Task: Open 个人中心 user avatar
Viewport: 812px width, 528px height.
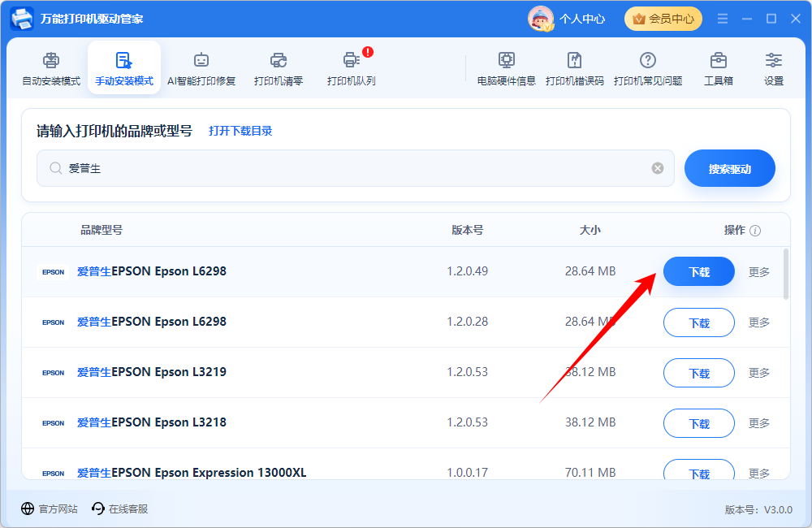Action: click(x=541, y=19)
